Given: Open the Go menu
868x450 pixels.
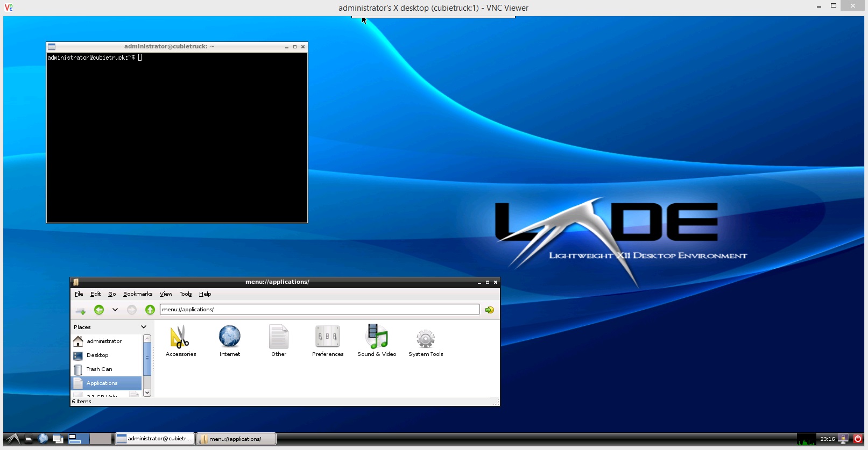Looking at the screenshot, I should pyautogui.click(x=112, y=294).
